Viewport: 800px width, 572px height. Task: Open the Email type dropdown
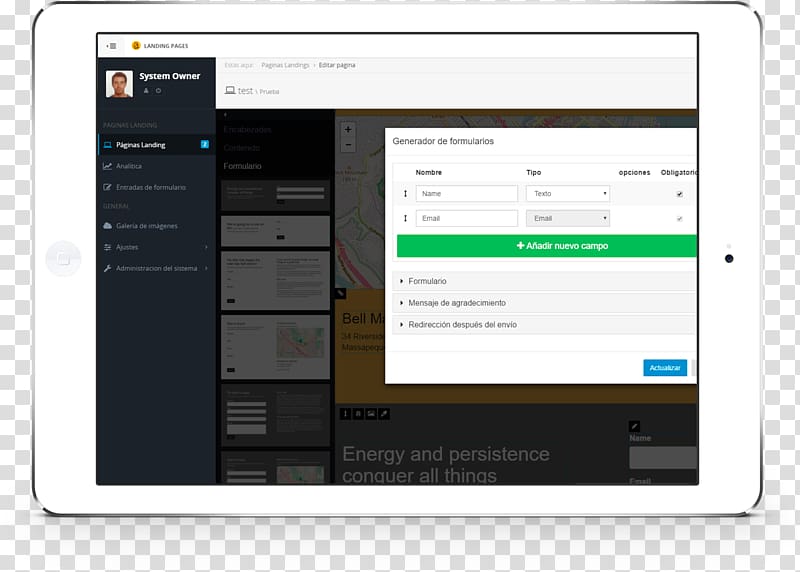click(568, 218)
